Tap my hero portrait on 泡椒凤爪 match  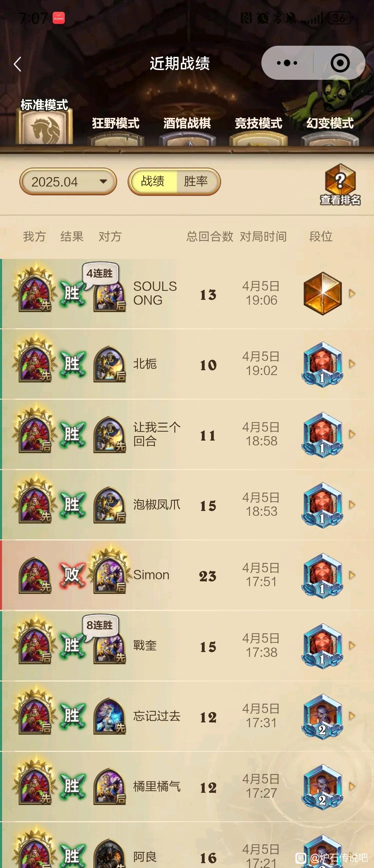[35, 504]
